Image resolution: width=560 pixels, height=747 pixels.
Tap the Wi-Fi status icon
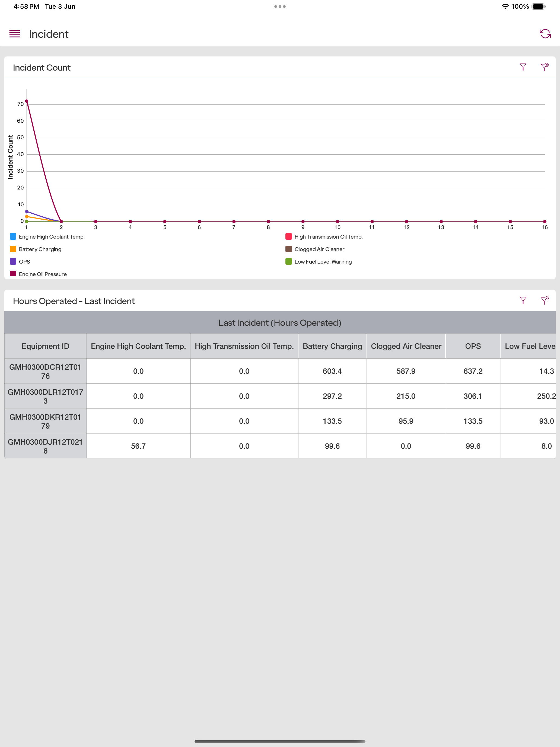click(505, 7)
